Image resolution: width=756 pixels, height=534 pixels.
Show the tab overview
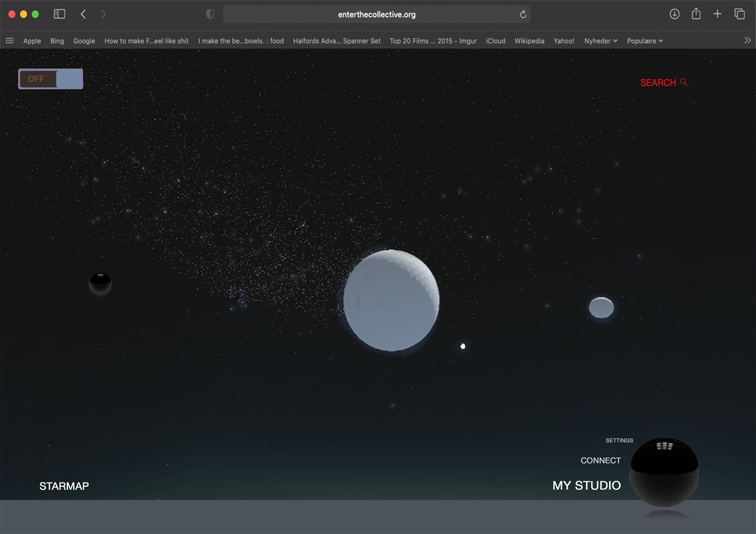(x=739, y=14)
